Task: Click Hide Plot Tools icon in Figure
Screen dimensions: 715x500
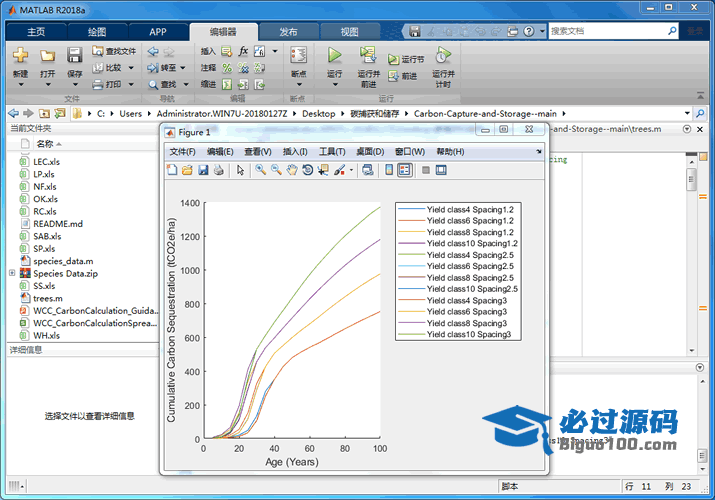Action: (x=426, y=170)
